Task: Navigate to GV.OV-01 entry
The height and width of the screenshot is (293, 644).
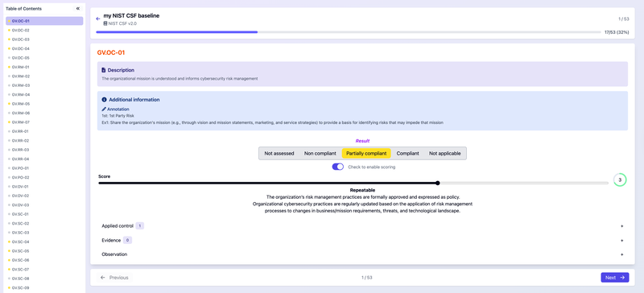Action: pos(21,187)
